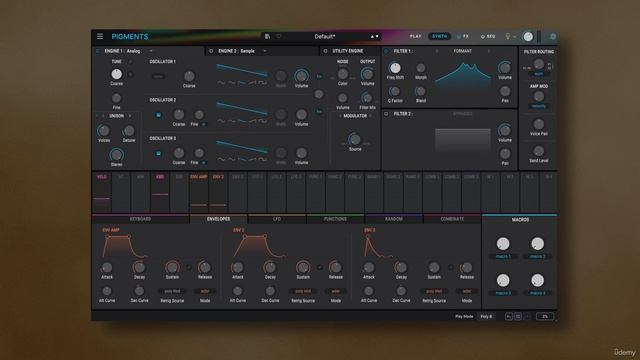Open the RANDOM modulation tab
This screenshot has height=360, width=640.
click(394, 219)
